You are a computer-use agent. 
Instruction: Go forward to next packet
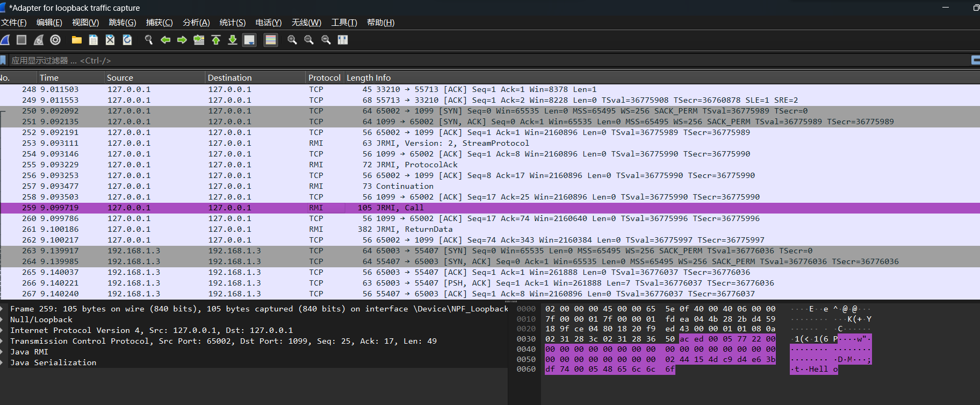tap(182, 40)
